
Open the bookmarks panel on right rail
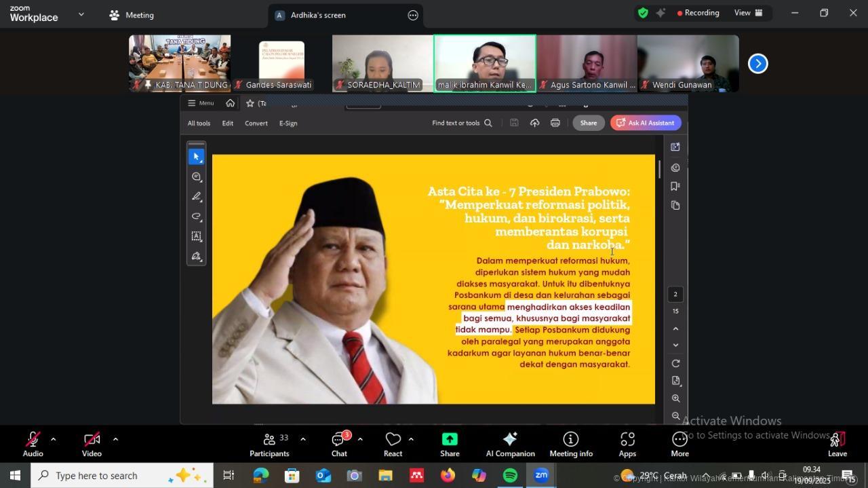click(x=675, y=186)
